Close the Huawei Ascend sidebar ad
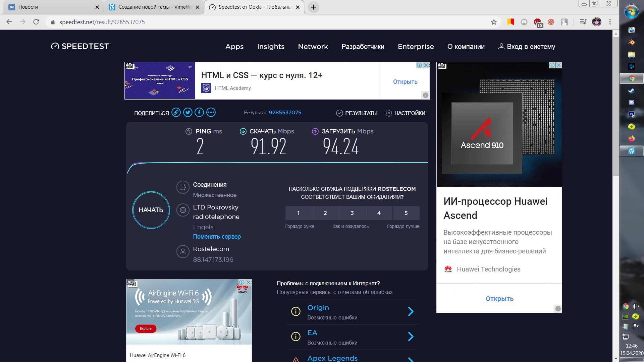Image resolution: width=644 pixels, height=362 pixels. tap(559, 65)
